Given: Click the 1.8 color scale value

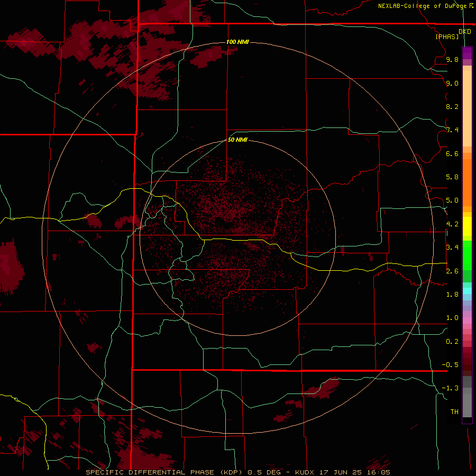Looking at the screenshot, I should pos(452,295).
